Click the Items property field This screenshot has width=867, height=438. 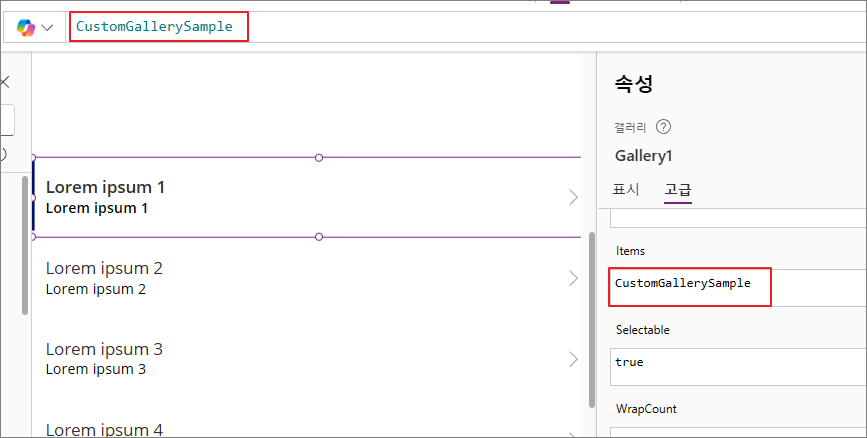(x=738, y=287)
